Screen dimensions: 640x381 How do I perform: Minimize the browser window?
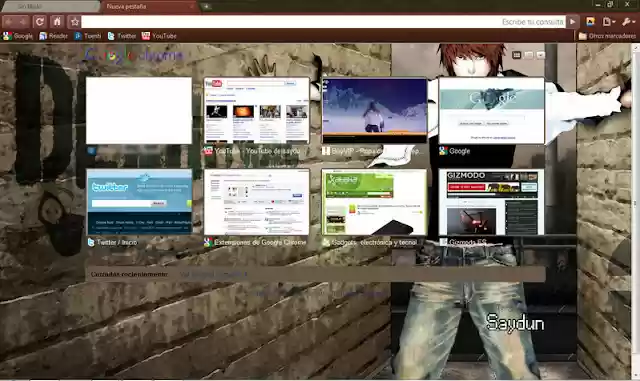point(598,4)
